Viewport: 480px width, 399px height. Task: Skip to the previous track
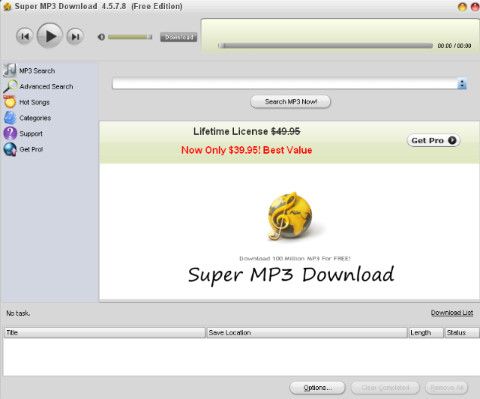[x=24, y=36]
